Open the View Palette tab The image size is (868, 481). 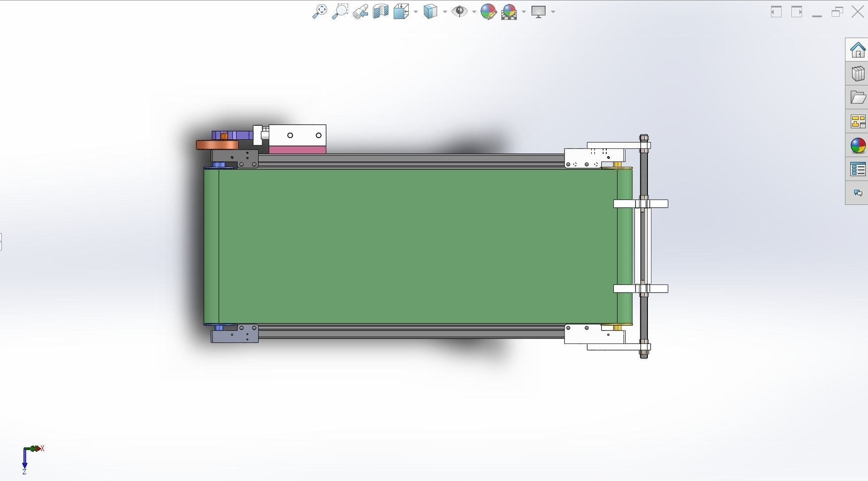click(857, 121)
